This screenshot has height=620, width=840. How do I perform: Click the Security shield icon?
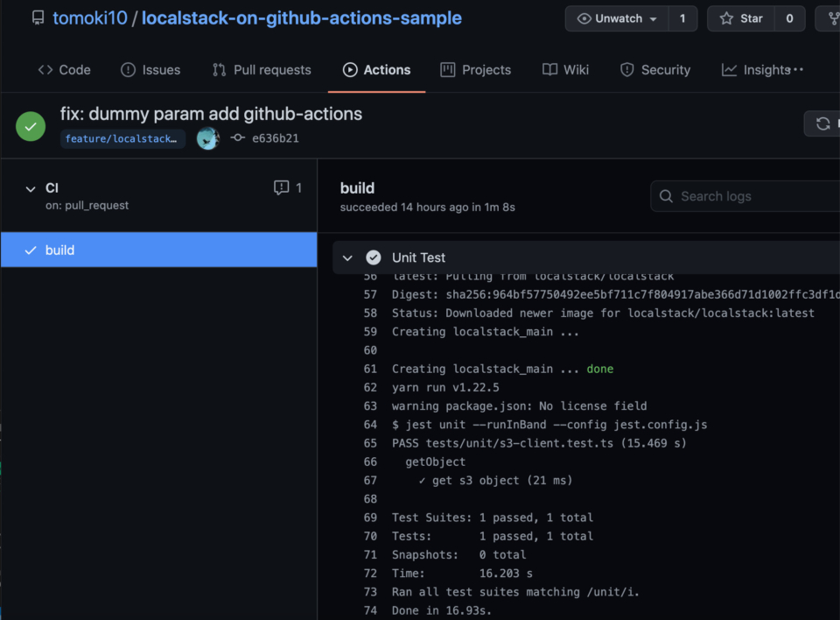pyautogui.click(x=627, y=69)
